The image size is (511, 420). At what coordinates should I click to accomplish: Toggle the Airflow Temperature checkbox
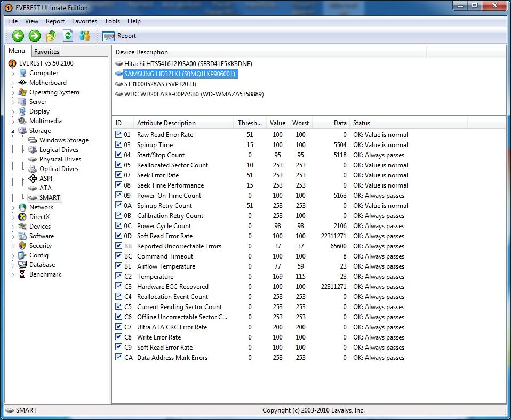[x=118, y=265]
